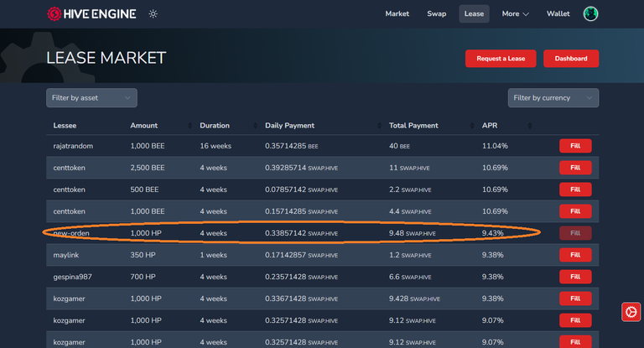Viewport: 644px width, 348px height.
Task: Click the floating red gear settings icon
Action: click(x=631, y=312)
